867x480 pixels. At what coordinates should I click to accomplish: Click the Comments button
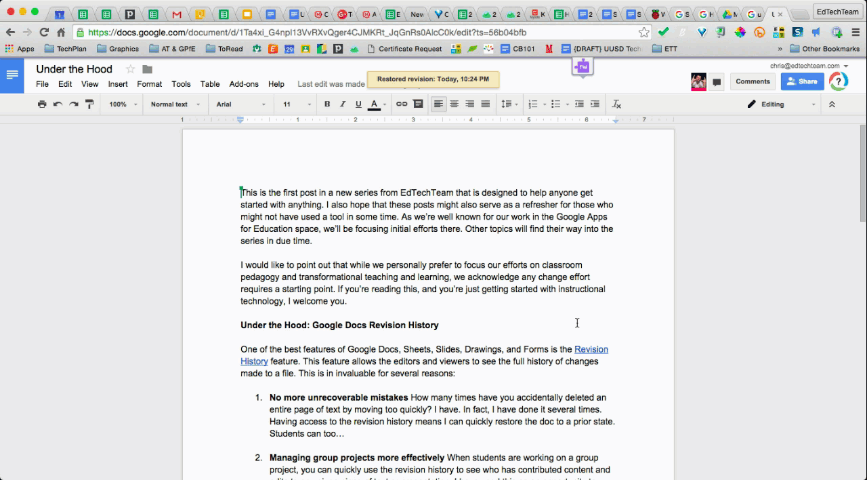coord(753,81)
